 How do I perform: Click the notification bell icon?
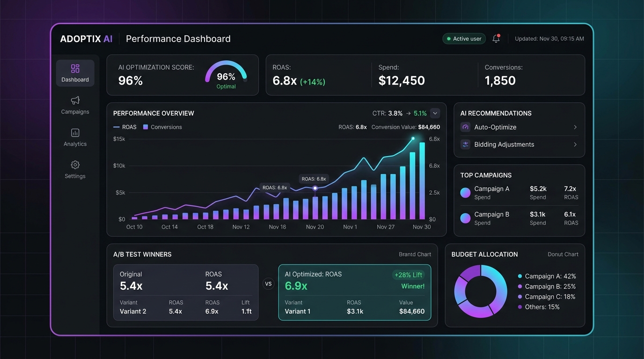[x=496, y=39]
